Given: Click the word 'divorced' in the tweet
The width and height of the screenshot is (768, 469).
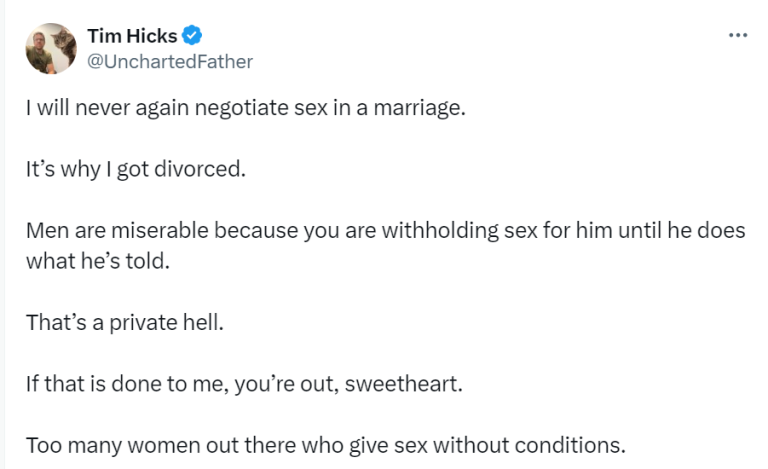Looking at the screenshot, I should (204, 169).
